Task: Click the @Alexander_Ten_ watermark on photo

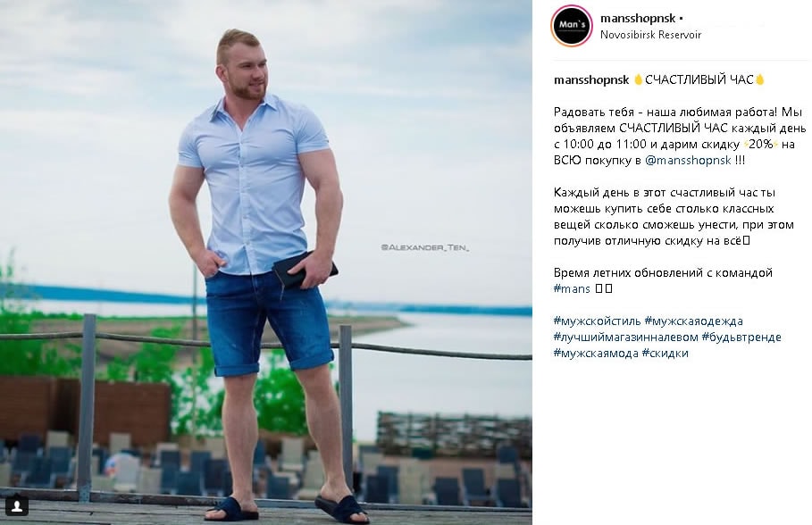Action: [x=424, y=247]
